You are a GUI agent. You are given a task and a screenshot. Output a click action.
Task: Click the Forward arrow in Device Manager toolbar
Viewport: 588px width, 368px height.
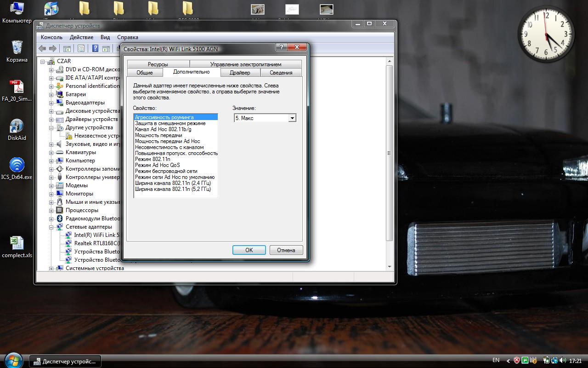[53, 48]
